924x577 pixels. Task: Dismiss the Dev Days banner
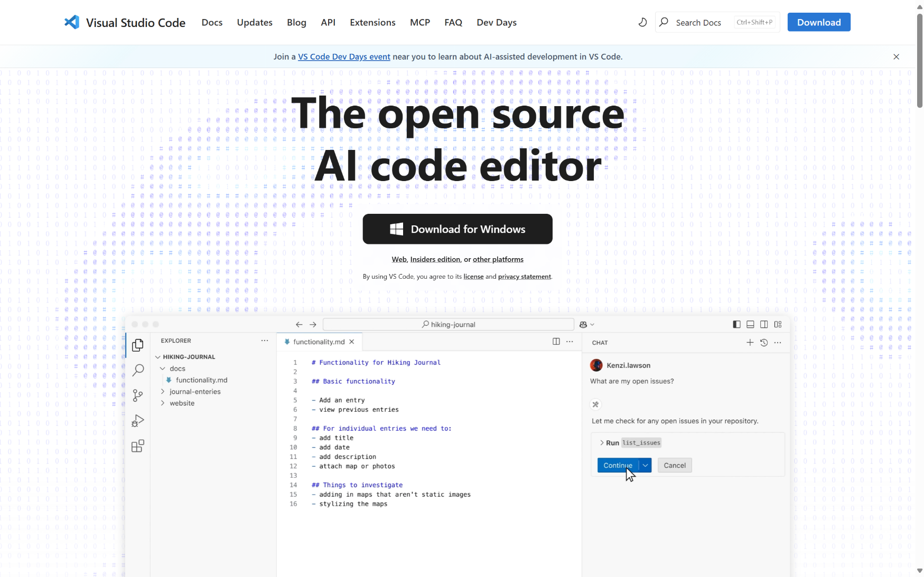coord(896,56)
